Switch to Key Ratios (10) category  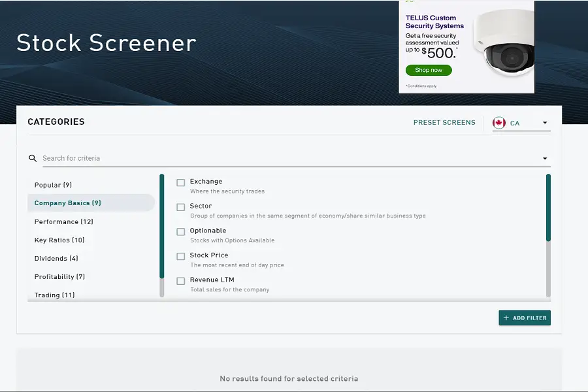(59, 240)
